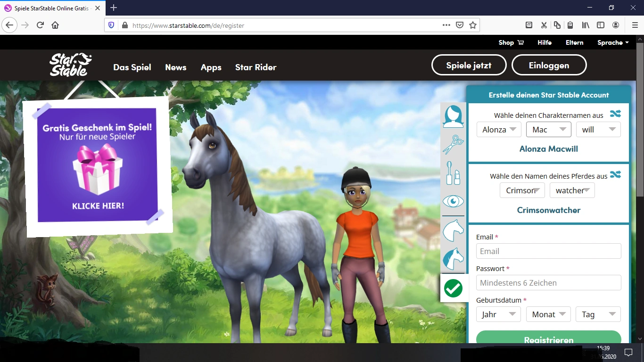Screen dimensions: 644x362
Task: Expand the Mac surname prefix dropdown
Action: [549, 130]
